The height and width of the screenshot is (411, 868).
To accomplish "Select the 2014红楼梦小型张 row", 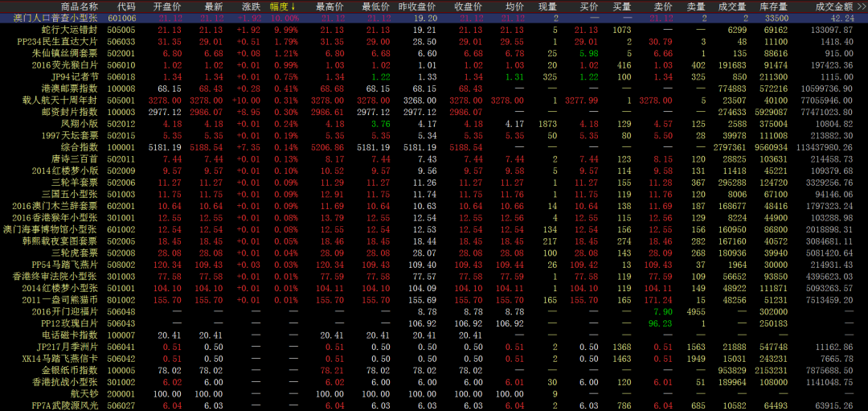I will (x=434, y=288).
